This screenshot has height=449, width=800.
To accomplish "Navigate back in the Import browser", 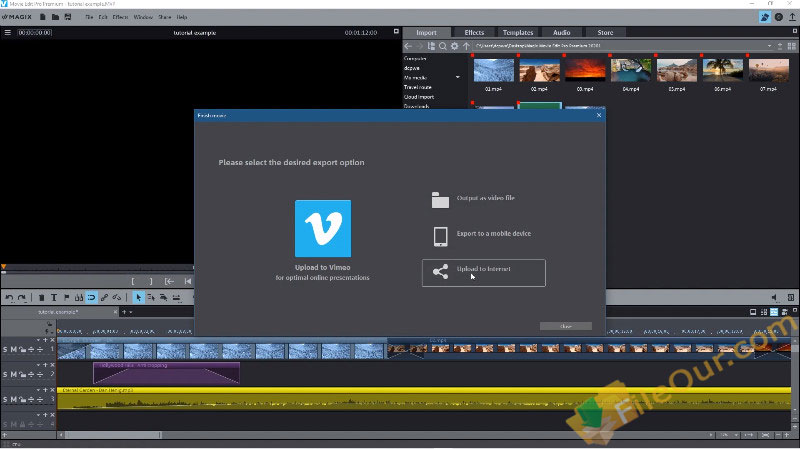I will click(x=408, y=46).
